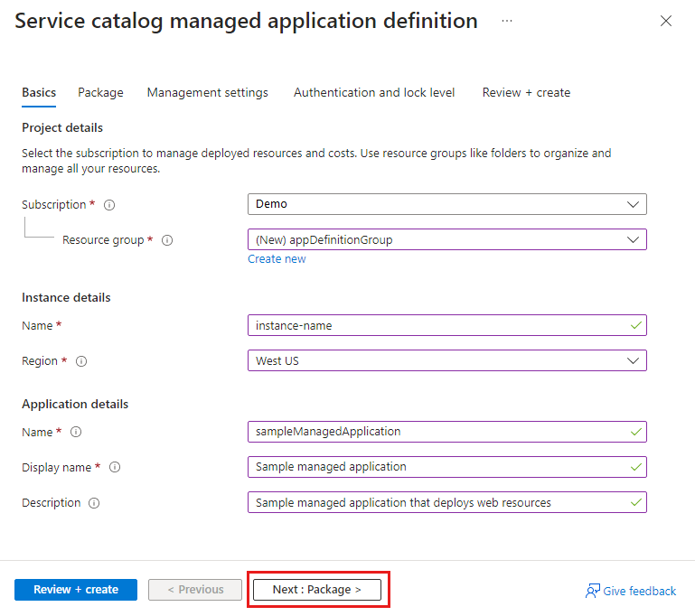Screen dimensions: 695x616
Task: Click the Give feedback icon
Action: pyautogui.click(x=593, y=591)
